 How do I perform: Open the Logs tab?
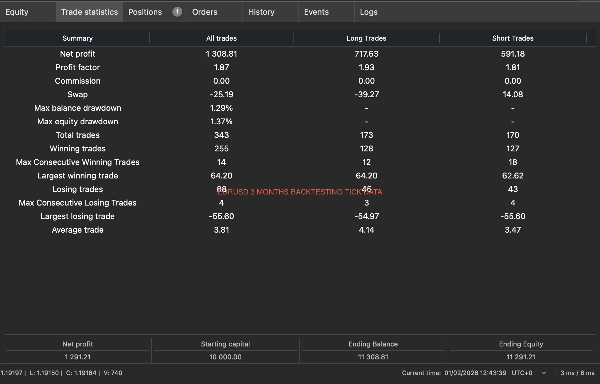click(x=368, y=12)
